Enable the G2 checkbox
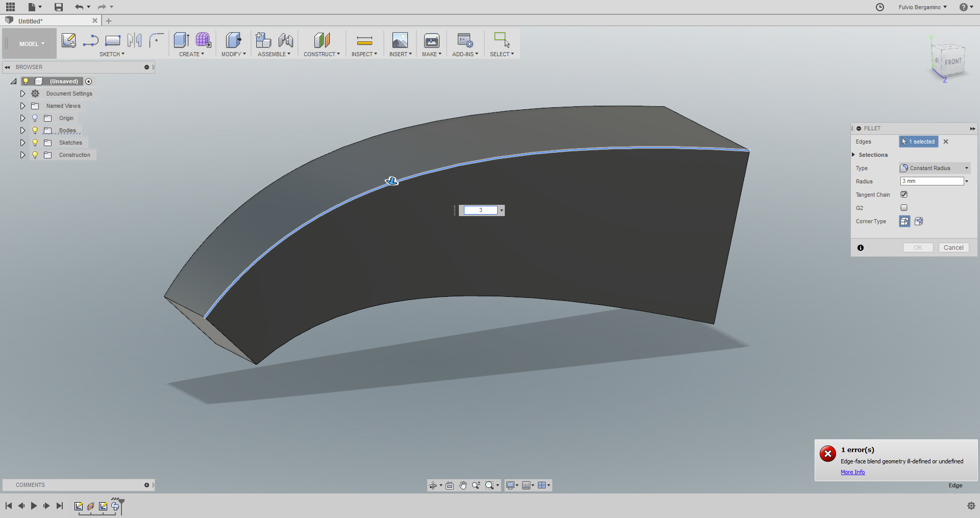This screenshot has height=518, width=980. 904,207
